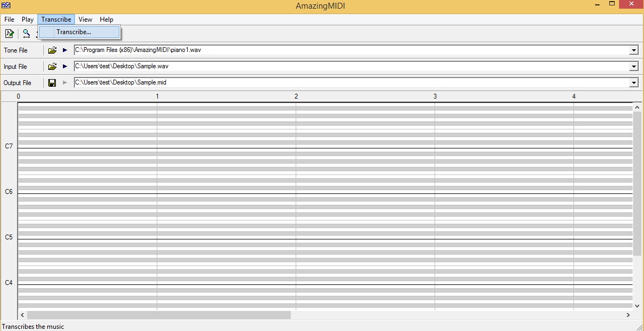Open the Play menu
Screen dimensions: 644x331
tap(28, 20)
